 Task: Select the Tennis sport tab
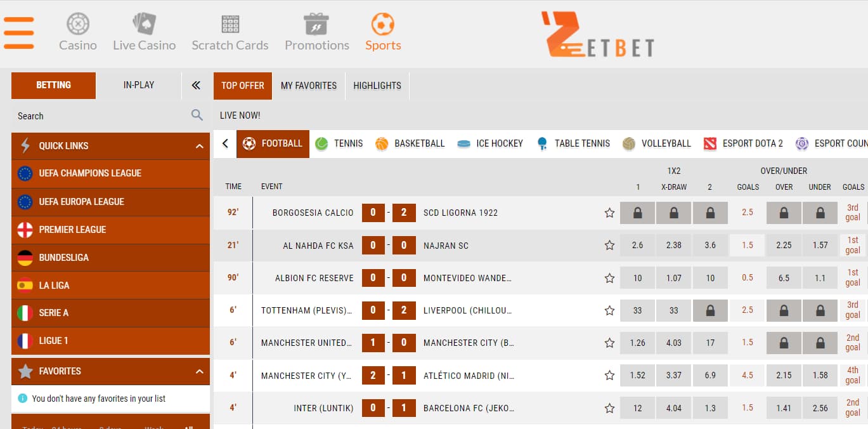(339, 143)
